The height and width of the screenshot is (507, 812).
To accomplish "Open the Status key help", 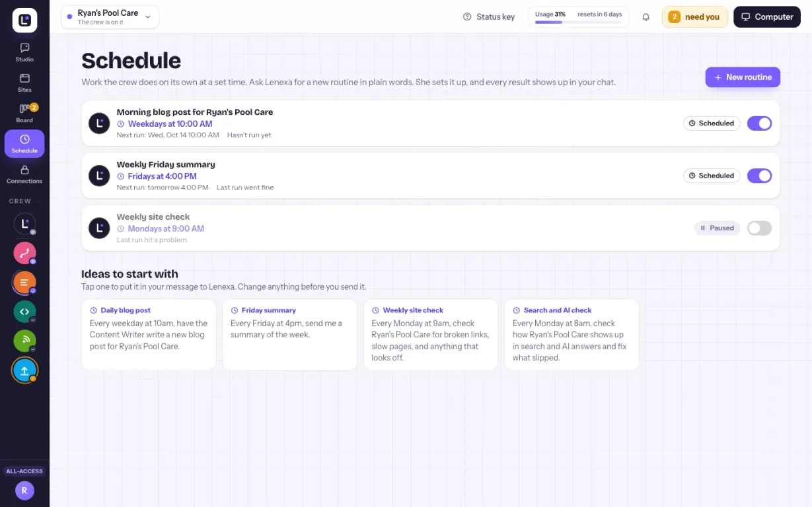I will click(x=489, y=17).
